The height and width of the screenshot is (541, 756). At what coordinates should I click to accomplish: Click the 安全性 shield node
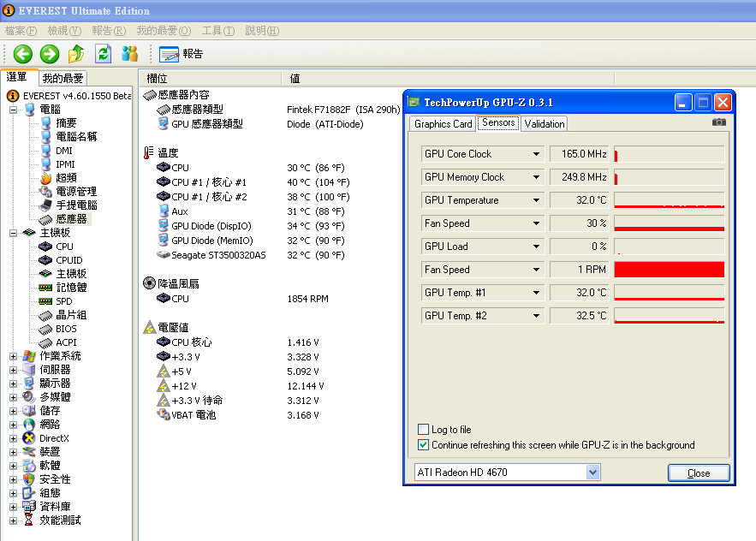pyautogui.click(x=55, y=479)
